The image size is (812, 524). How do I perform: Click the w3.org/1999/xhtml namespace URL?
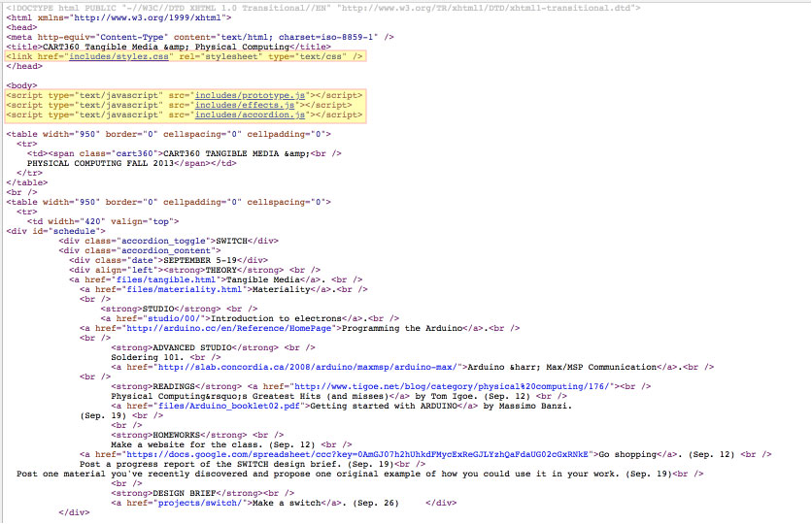click(147, 17)
